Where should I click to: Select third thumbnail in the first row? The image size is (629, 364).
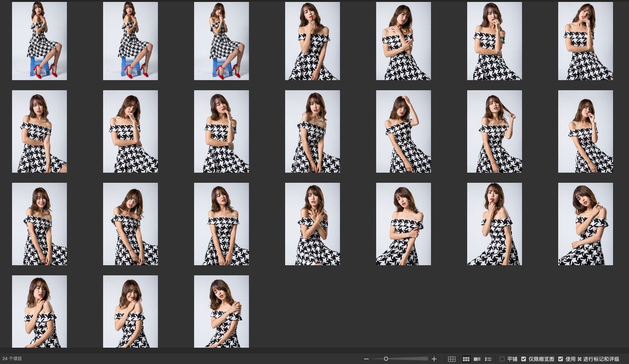coord(221,41)
